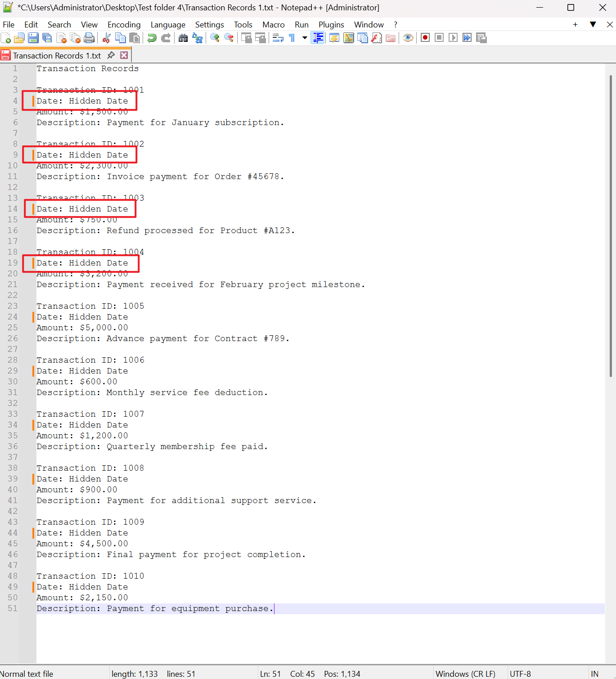Click the Save All icon

tap(47, 38)
